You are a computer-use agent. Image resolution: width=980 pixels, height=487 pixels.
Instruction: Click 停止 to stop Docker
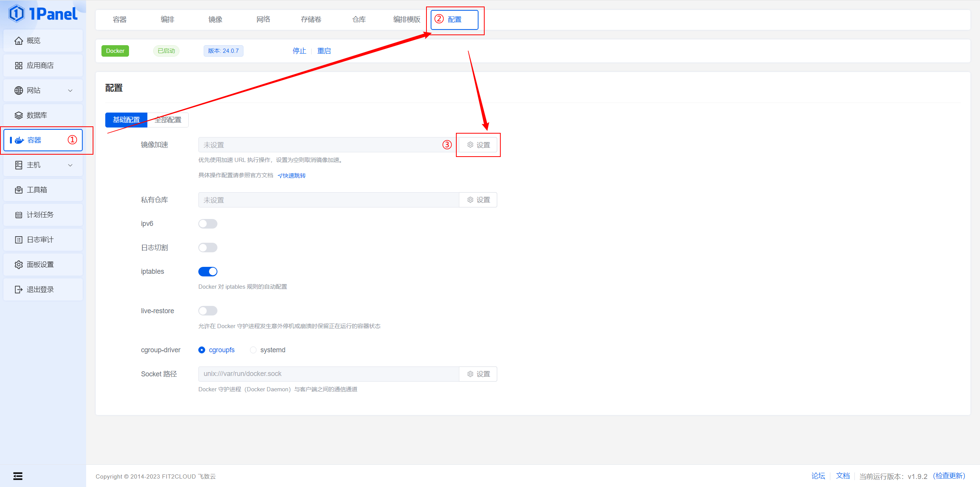pos(299,51)
